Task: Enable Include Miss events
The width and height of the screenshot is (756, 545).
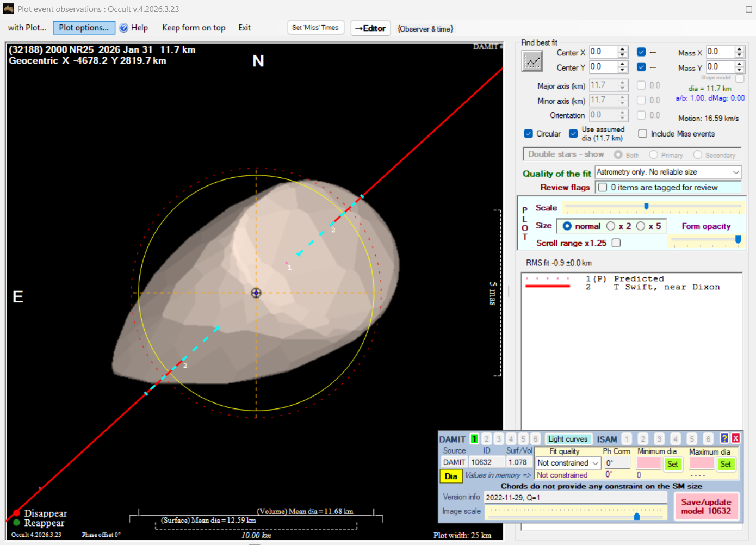Action: 642,134
